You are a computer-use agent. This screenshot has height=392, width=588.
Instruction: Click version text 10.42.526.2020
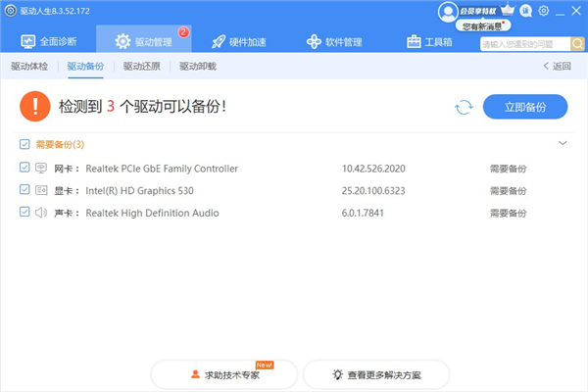373,169
